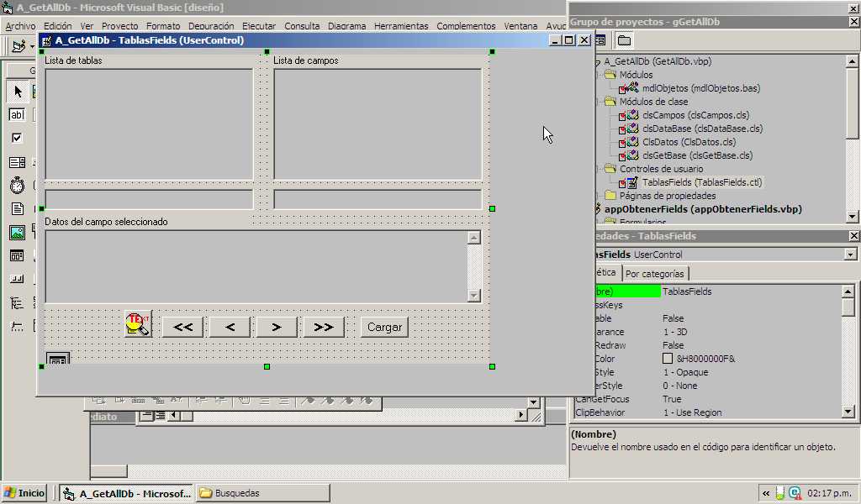
Task: Open the Archivo menu
Action: tap(20, 26)
